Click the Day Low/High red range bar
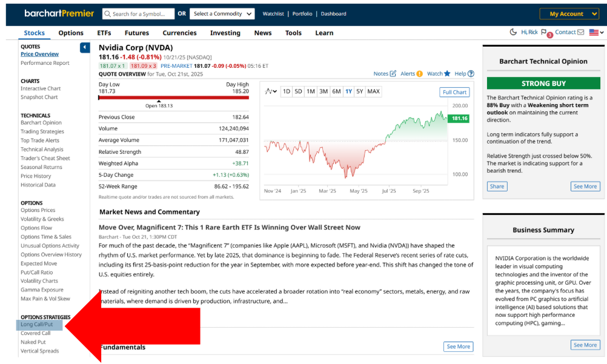 tap(174, 98)
